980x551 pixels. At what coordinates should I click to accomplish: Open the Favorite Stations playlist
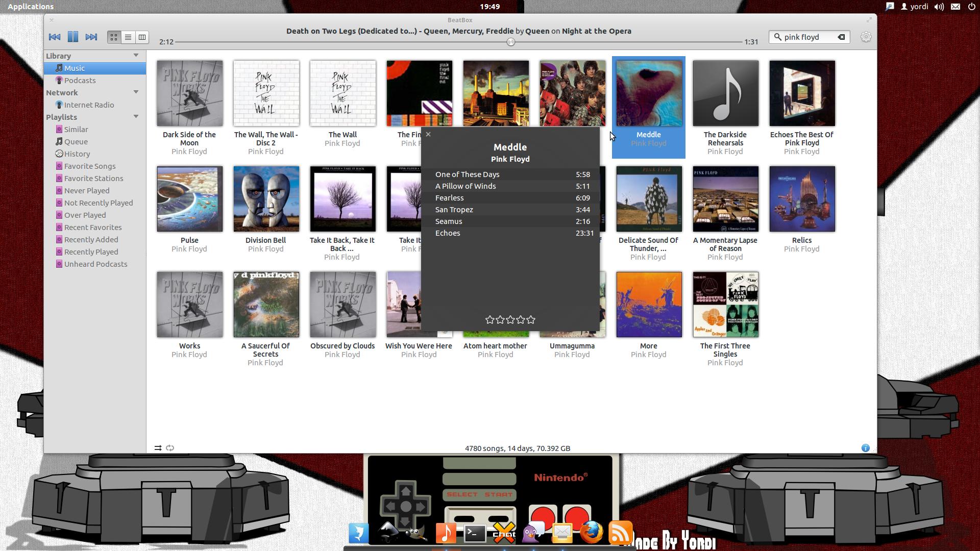(95, 178)
